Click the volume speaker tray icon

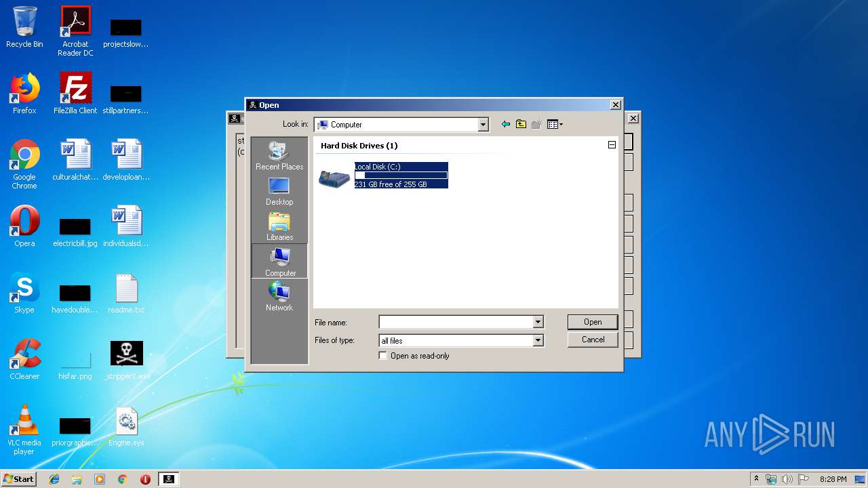[787, 479]
